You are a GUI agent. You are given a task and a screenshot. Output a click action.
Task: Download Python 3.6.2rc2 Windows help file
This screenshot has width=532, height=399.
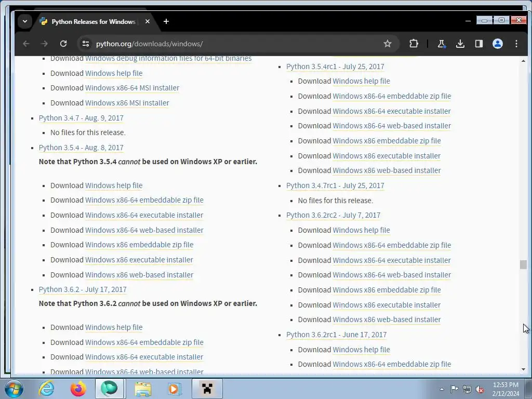(x=362, y=230)
